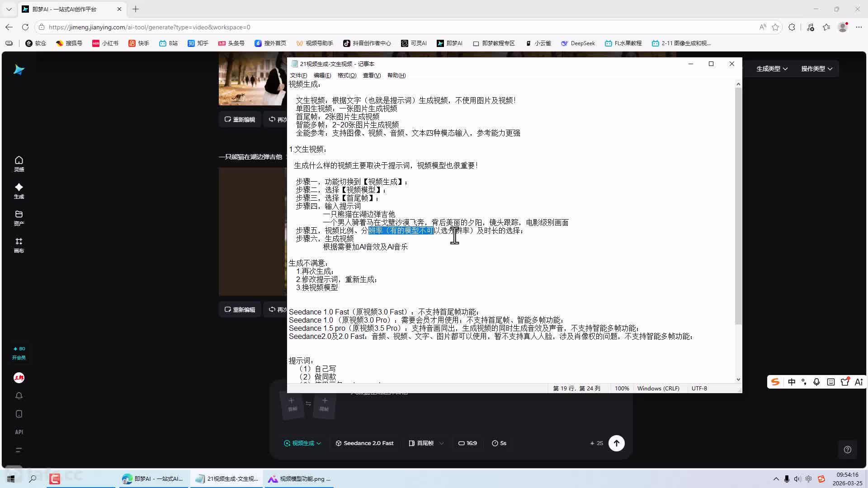868x488 pixels.
Task: Open the 小红书 bookmark
Action: tap(105, 43)
